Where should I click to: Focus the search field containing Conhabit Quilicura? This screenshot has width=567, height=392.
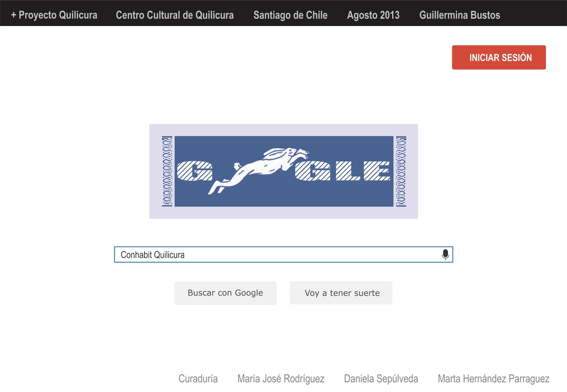(x=283, y=255)
